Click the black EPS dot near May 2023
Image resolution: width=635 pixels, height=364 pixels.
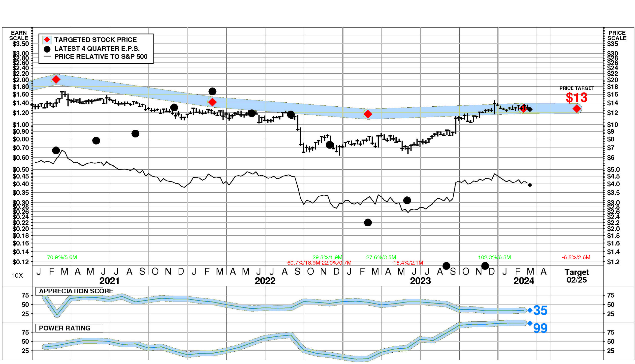pos(407,200)
